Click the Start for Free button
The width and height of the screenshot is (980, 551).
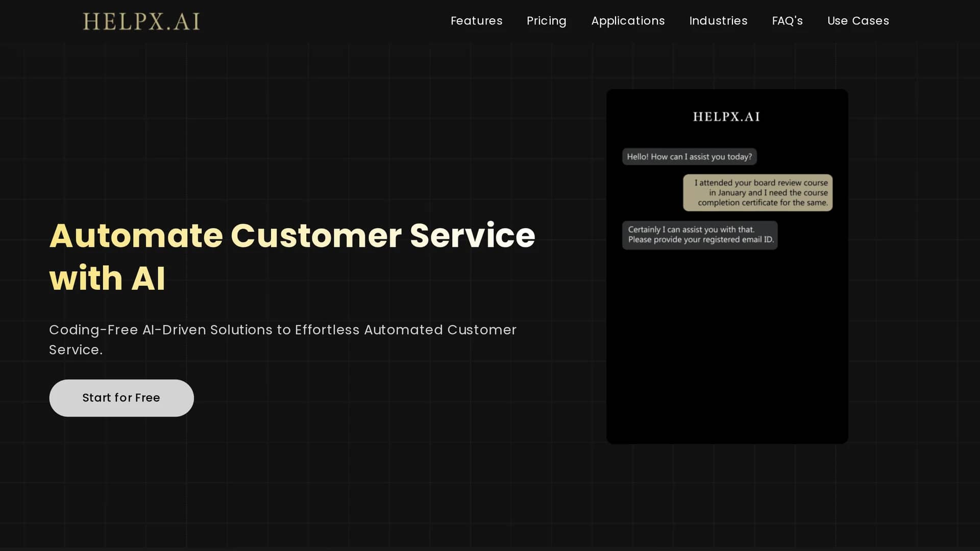tap(121, 398)
